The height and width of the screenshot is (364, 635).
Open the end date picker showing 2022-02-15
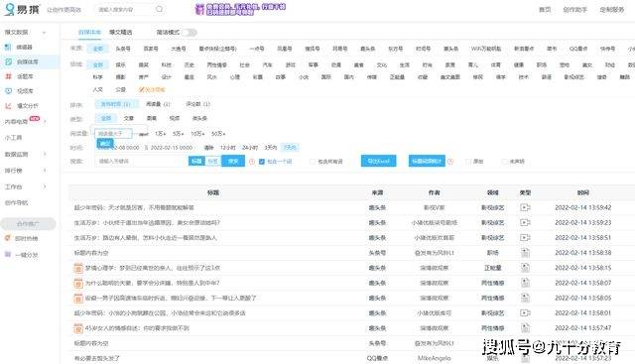click(x=172, y=148)
